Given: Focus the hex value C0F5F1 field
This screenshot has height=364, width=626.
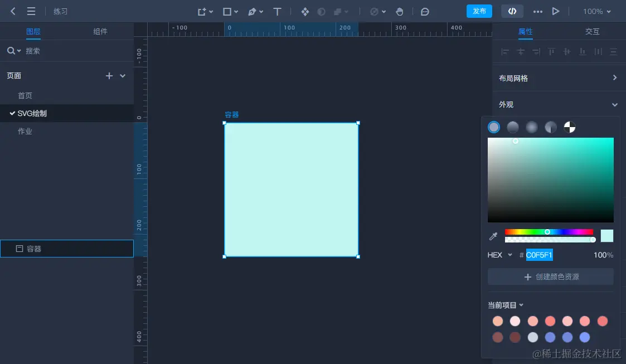Looking at the screenshot, I should click(x=540, y=255).
